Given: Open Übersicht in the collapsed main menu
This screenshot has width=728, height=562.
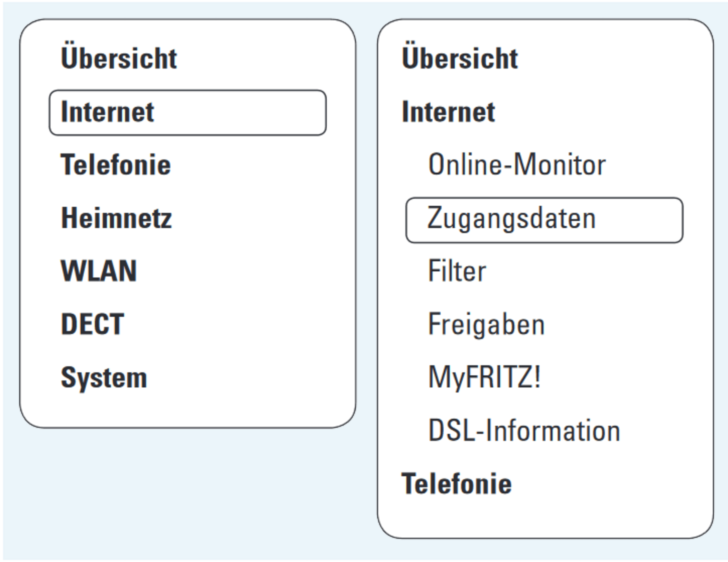Looking at the screenshot, I should click(119, 58).
